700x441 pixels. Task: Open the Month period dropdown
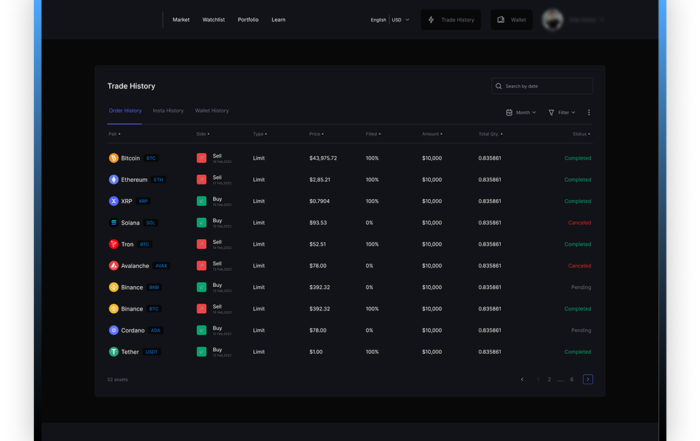tap(522, 113)
